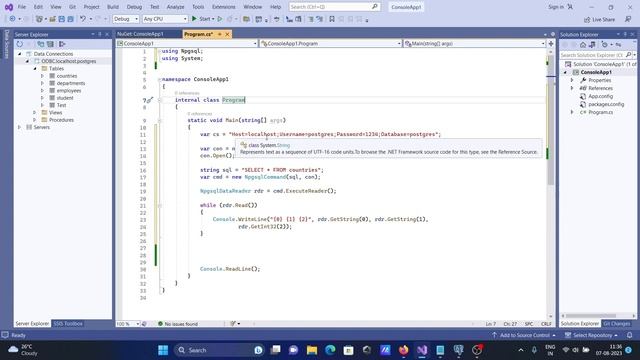Click the Save All icon
This screenshot has height=360, width=640.
(x=70, y=19)
